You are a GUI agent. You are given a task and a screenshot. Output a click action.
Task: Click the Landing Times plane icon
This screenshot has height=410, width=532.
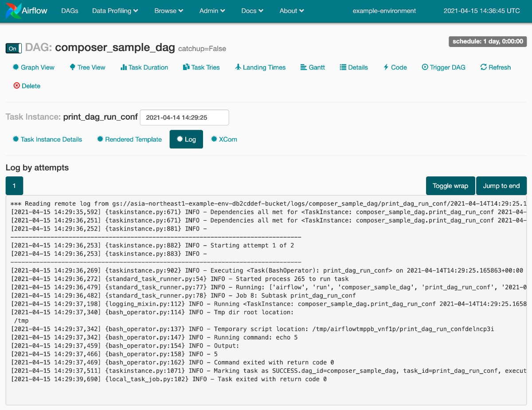click(x=238, y=67)
